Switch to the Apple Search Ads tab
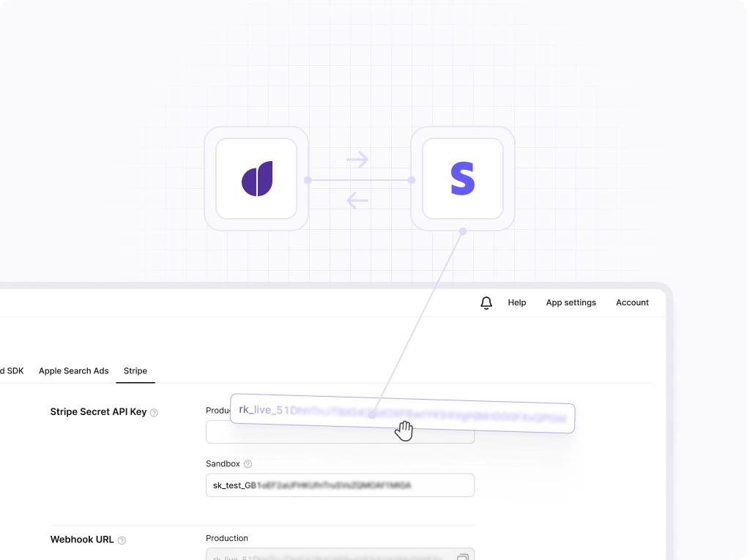747x560 pixels. 74,371
